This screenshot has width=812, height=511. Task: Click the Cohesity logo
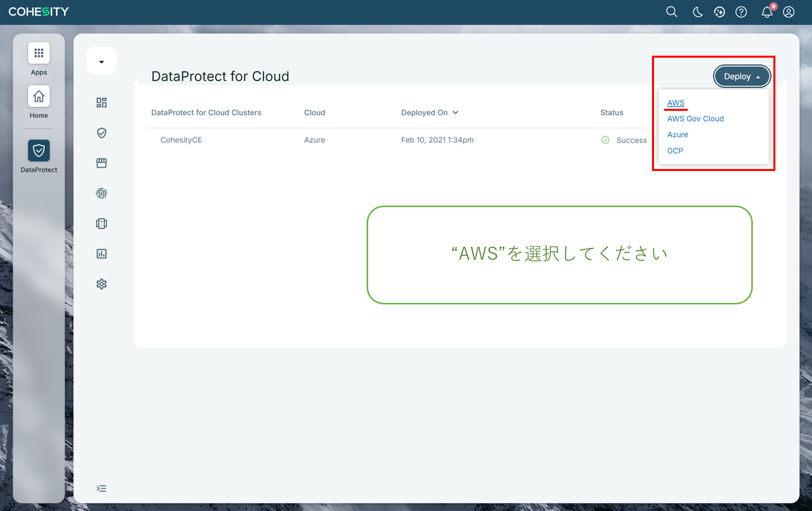point(39,12)
